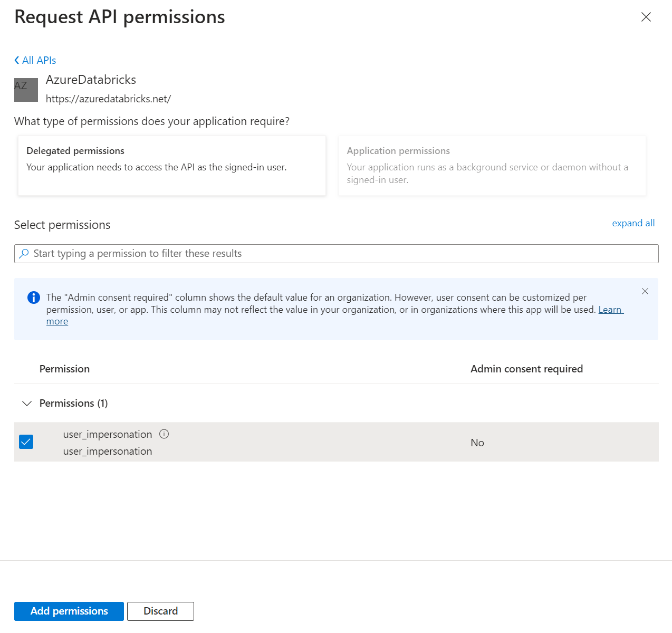This screenshot has height=633, width=672.
Task: Close the Request API permissions panel
Action: [x=646, y=17]
